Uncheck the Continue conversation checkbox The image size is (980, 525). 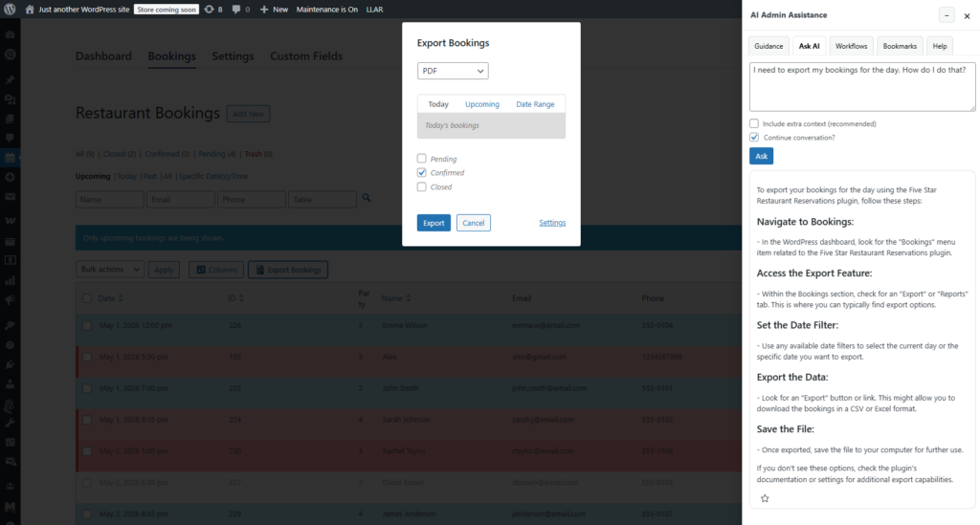coord(754,138)
